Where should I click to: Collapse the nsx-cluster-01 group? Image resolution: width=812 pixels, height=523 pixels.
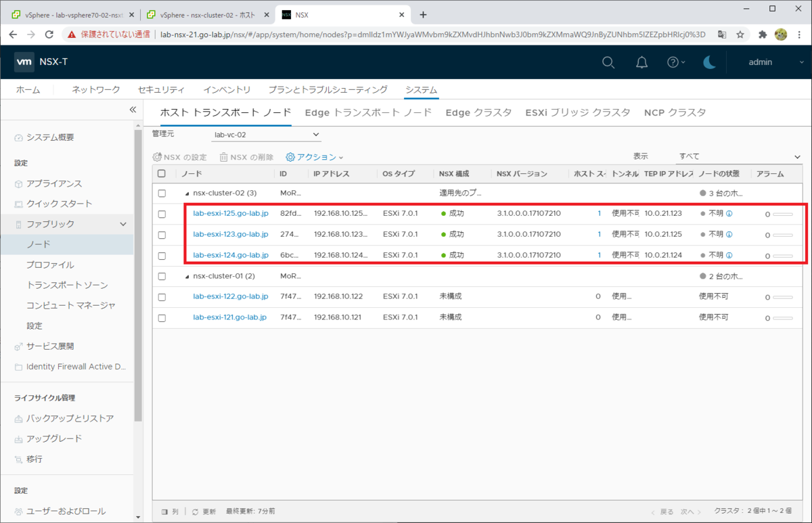[x=187, y=276]
